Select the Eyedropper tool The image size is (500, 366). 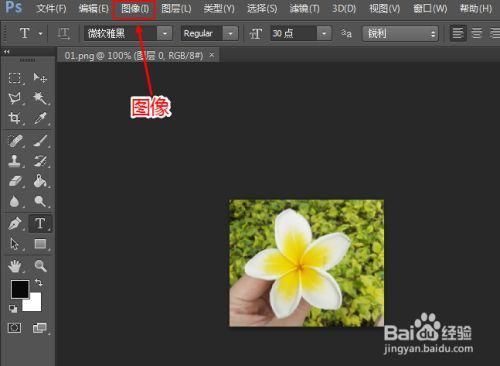(40, 118)
